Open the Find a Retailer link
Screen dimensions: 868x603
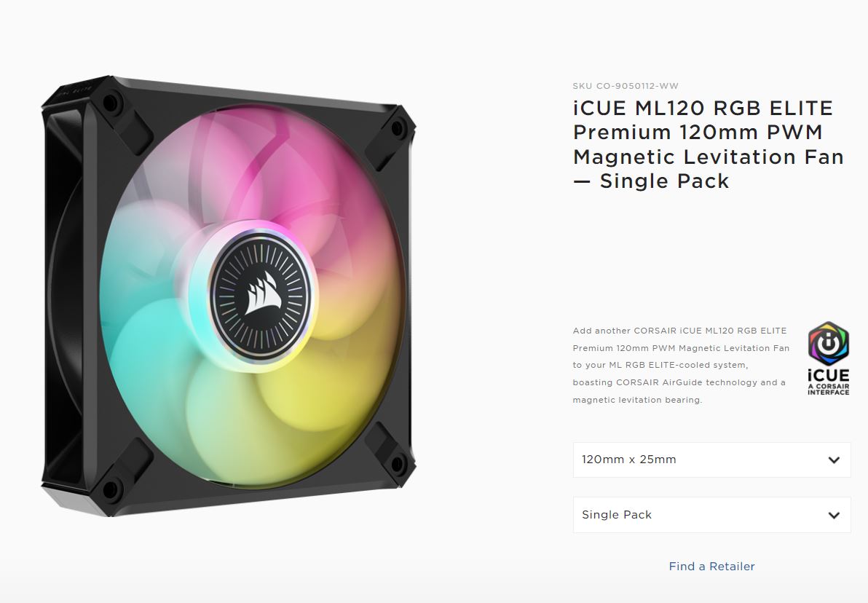pyautogui.click(x=711, y=567)
